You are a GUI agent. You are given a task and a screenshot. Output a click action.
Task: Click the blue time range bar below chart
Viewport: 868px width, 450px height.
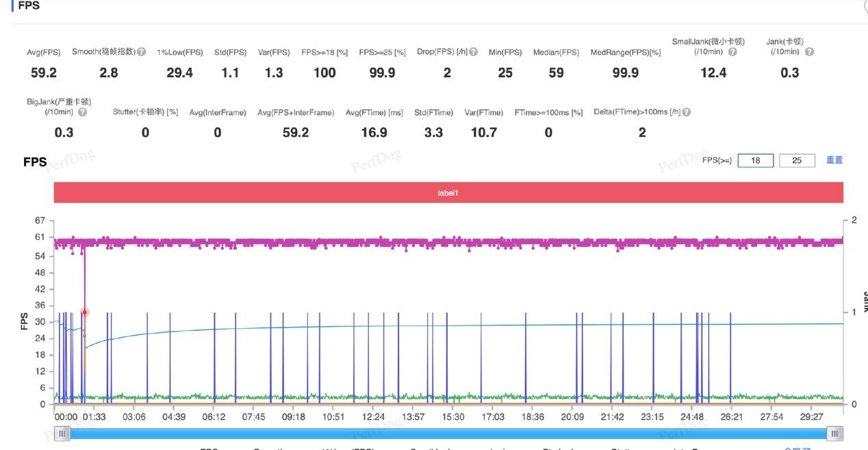tap(448, 434)
